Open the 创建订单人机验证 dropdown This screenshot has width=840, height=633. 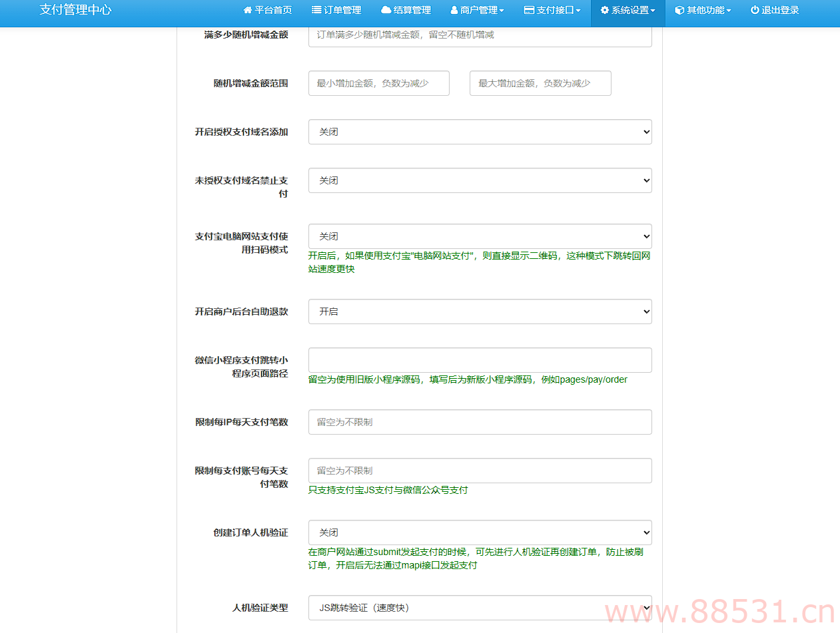pyautogui.click(x=480, y=532)
